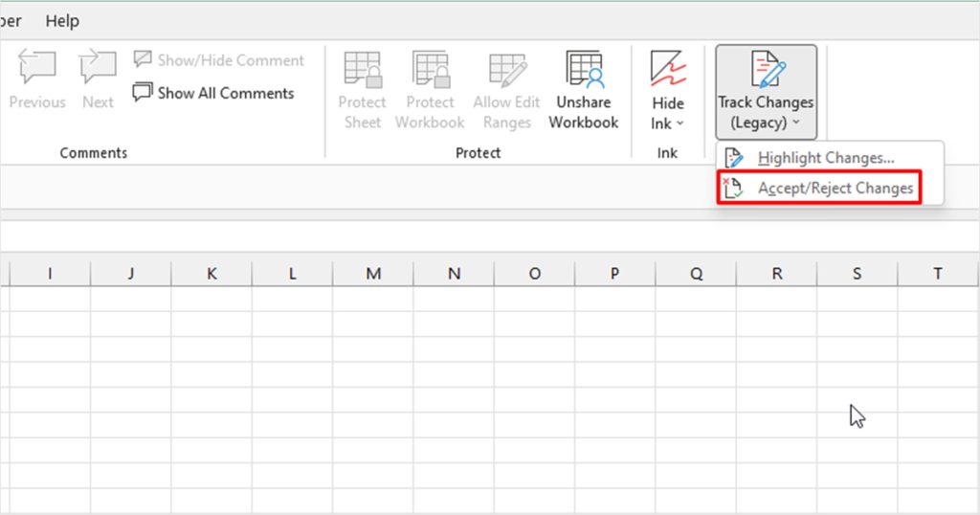Image resolution: width=980 pixels, height=515 pixels.
Task: Select Accept/Reject Changes menu entry
Action: (819, 188)
